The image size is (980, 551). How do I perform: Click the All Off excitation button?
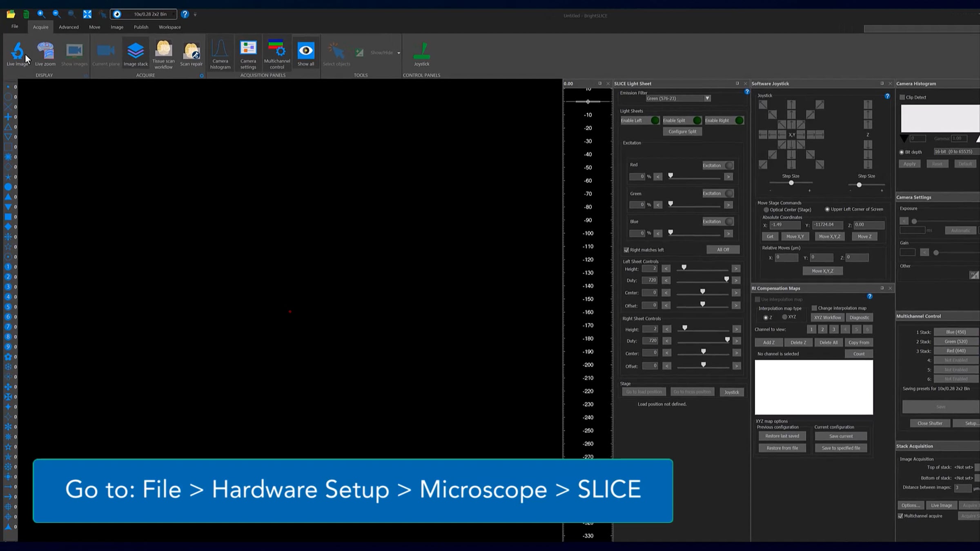click(x=723, y=250)
